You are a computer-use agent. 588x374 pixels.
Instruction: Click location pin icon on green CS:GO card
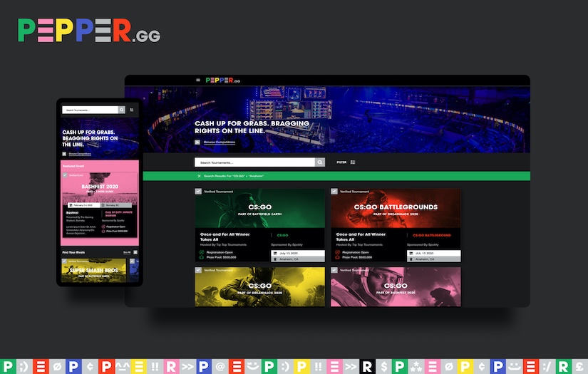275,259
